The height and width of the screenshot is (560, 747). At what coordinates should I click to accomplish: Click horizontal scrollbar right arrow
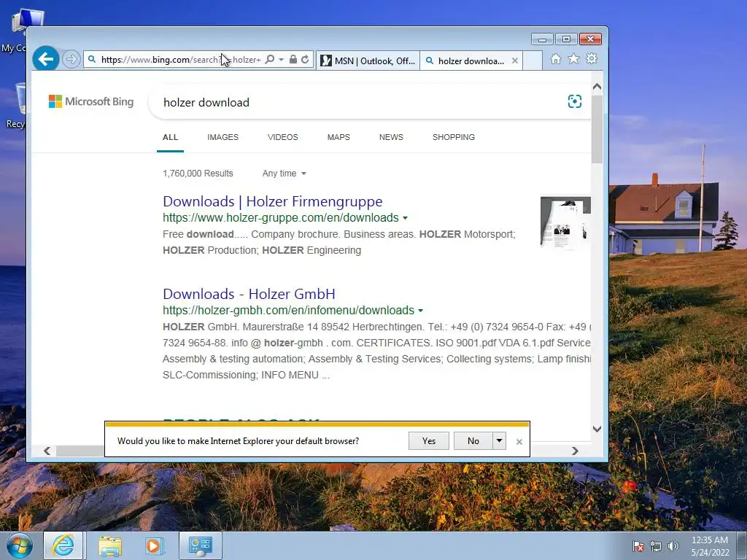(x=575, y=451)
